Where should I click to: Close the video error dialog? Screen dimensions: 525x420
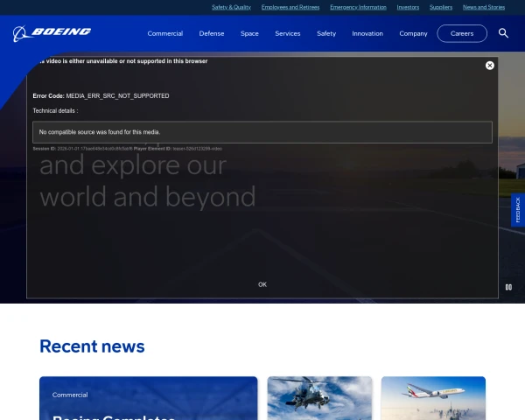pyautogui.click(x=489, y=66)
